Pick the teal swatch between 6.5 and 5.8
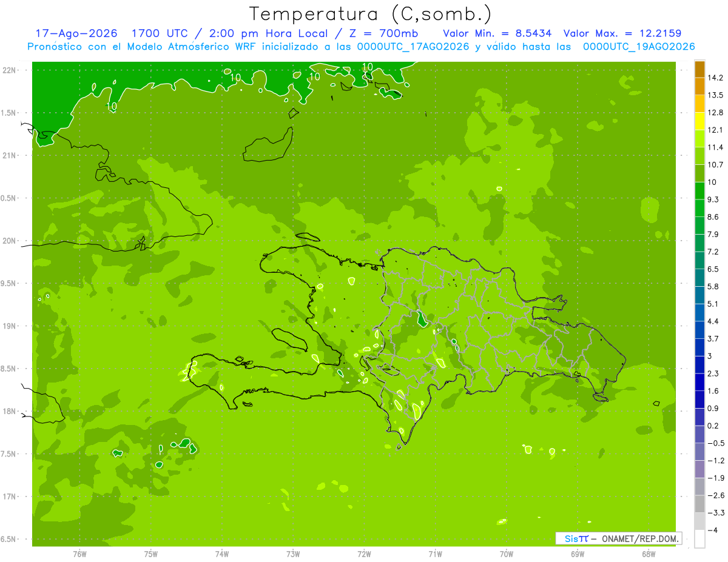Image resolution: width=728 pixels, height=562 pixels. coord(699,278)
